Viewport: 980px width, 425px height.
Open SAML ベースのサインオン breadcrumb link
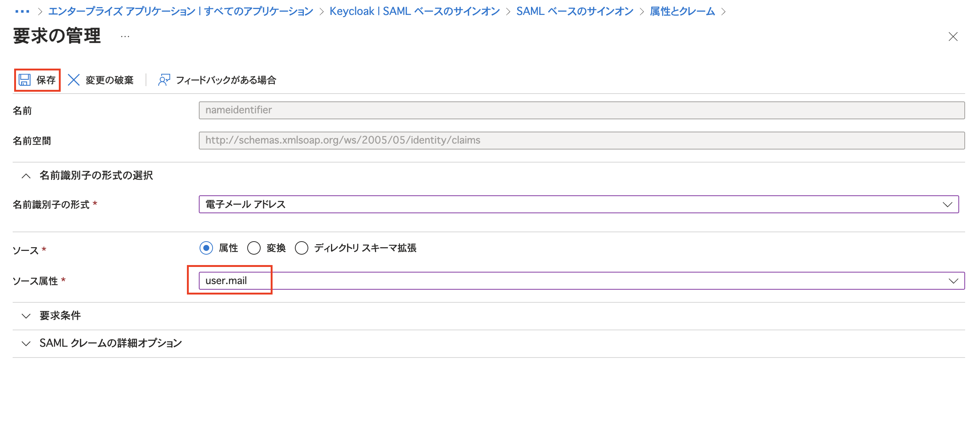575,12
